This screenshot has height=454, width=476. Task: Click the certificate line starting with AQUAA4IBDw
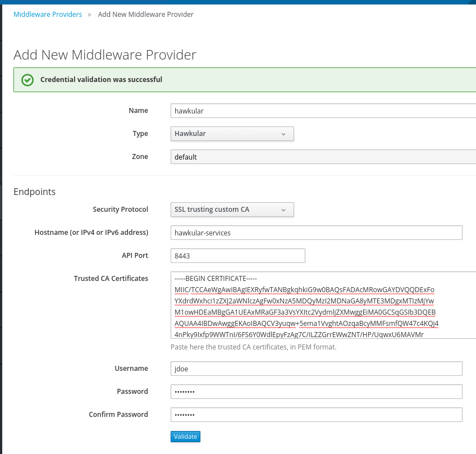pos(306,324)
